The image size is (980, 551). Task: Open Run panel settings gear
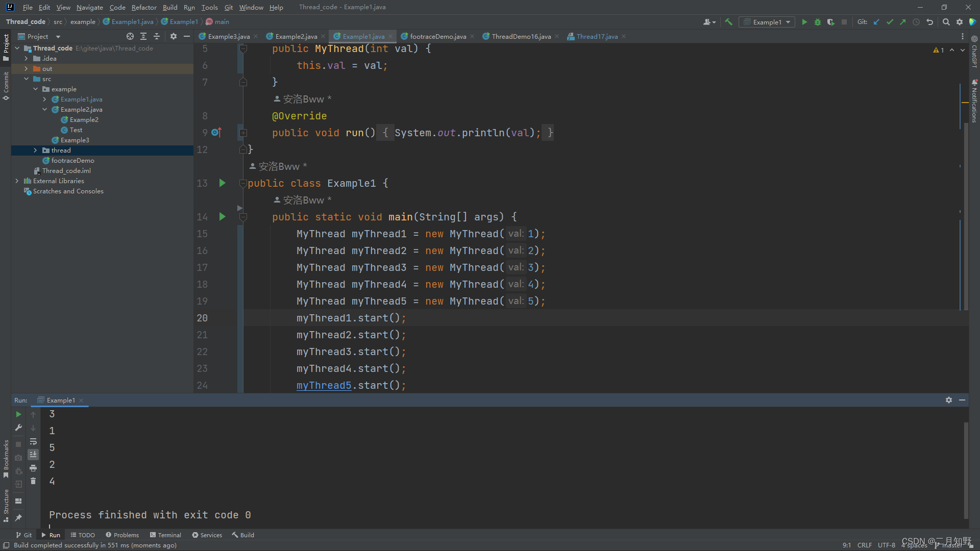click(949, 400)
